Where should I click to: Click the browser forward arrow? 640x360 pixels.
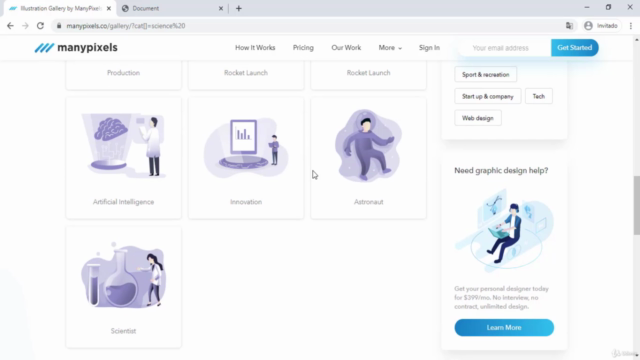[25, 26]
